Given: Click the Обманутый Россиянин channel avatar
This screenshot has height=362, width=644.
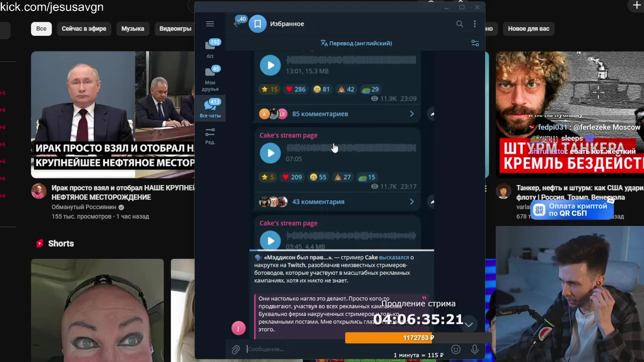Looking at the screenshot, I should click(x=39, y=191).
